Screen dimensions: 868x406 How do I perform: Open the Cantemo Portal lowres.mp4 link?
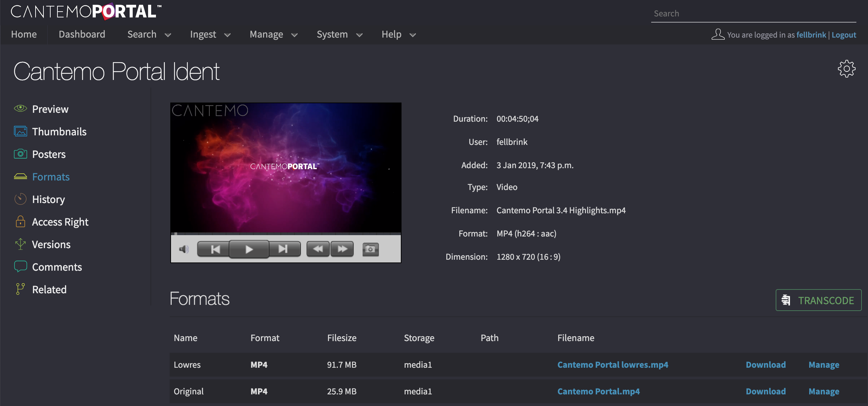point(613,365)
